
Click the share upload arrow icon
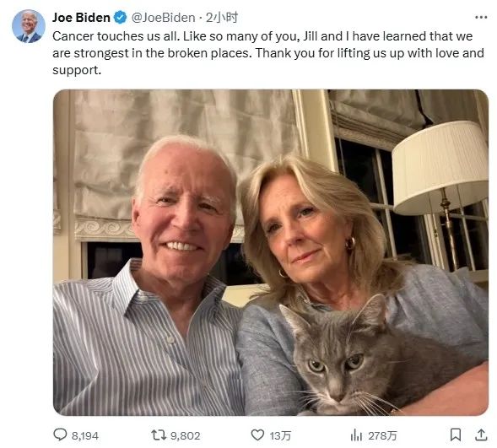point(481,435)
